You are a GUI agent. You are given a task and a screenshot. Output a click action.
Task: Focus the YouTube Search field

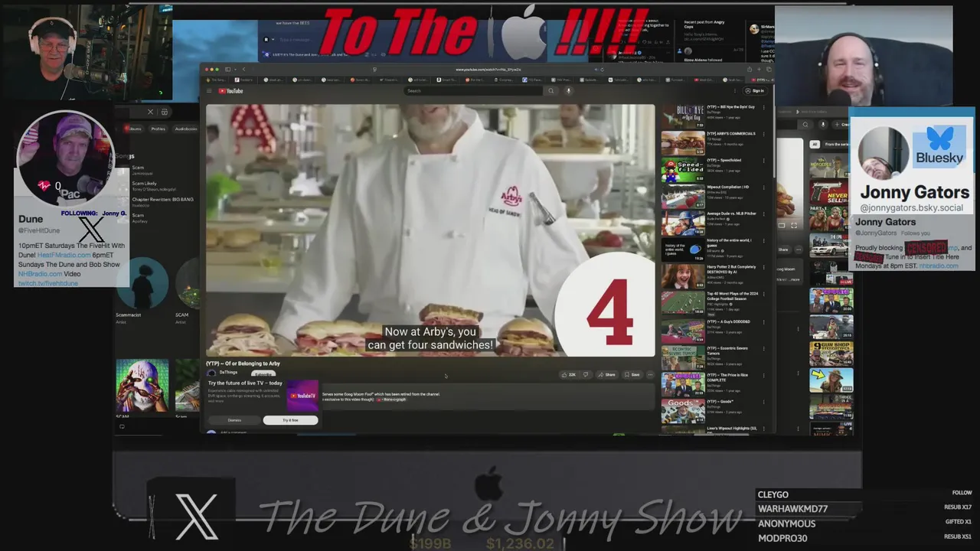pos(473,91)
